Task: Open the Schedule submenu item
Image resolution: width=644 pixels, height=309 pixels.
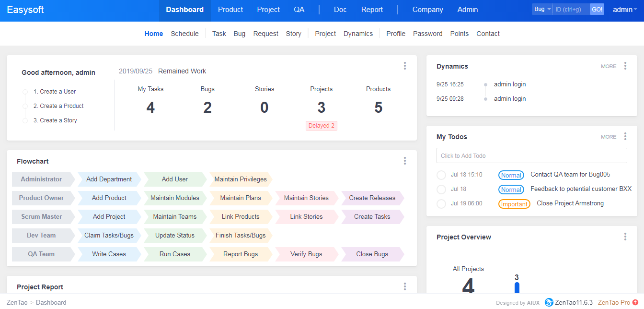Action: pyautogui.click(x=184, y=34)
